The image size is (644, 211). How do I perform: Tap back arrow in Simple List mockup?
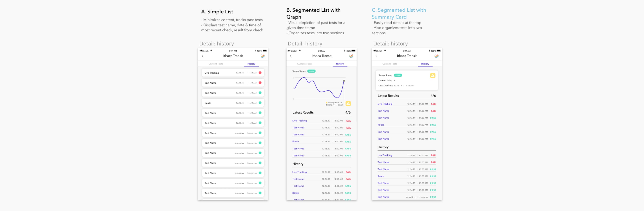point(202,56)
